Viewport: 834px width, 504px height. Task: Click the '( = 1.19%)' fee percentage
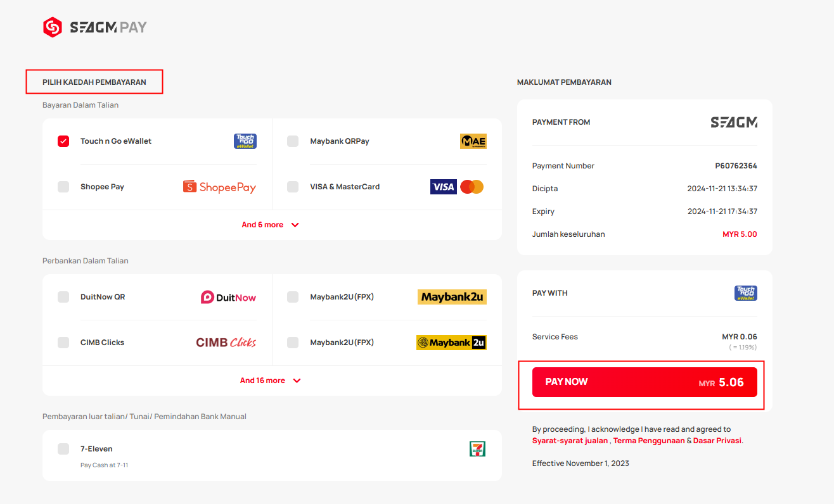click(743, 347)
